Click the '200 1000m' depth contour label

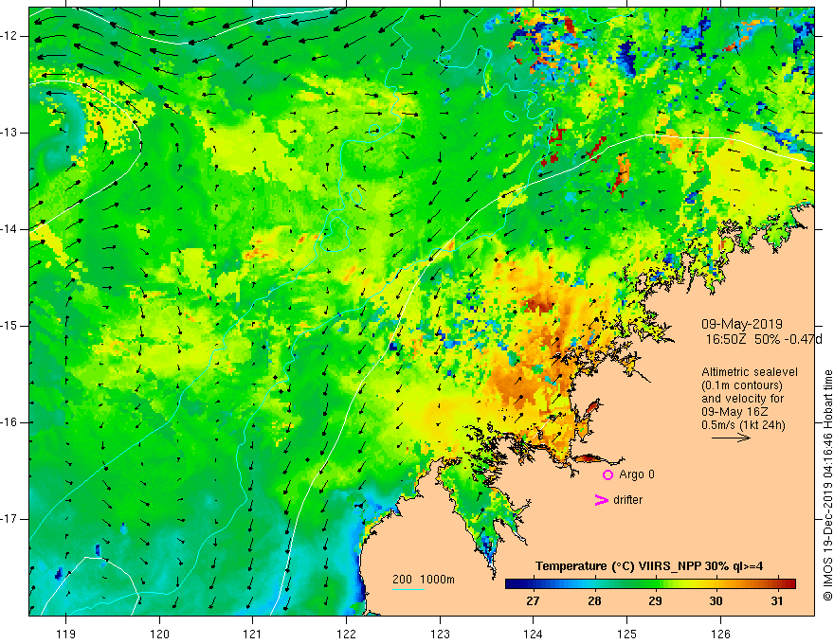click(424, 580)
